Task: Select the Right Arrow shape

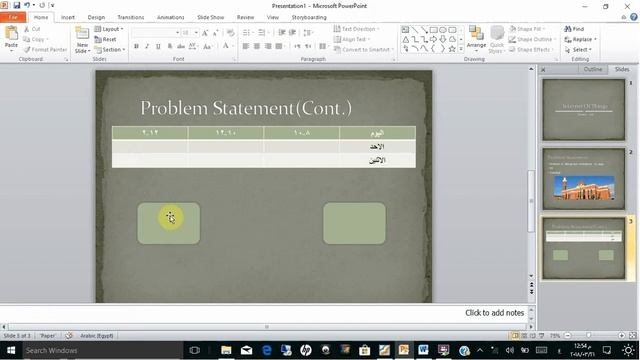Action: coord(433,39)
